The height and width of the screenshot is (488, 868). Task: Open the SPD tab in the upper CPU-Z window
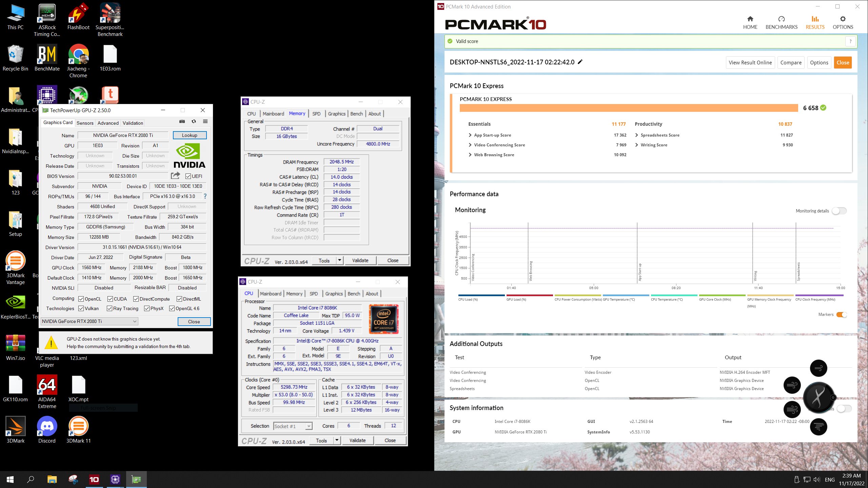pos(316,114)
